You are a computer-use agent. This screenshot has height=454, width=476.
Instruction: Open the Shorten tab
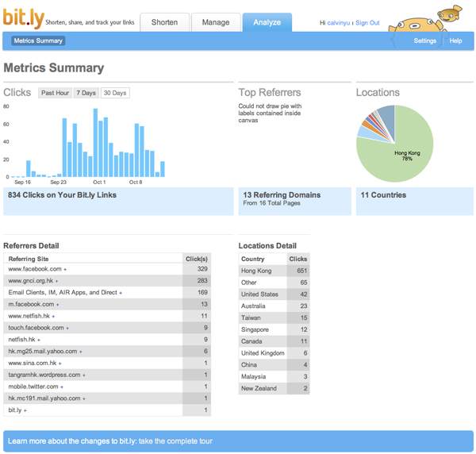(x=165, y=23)
